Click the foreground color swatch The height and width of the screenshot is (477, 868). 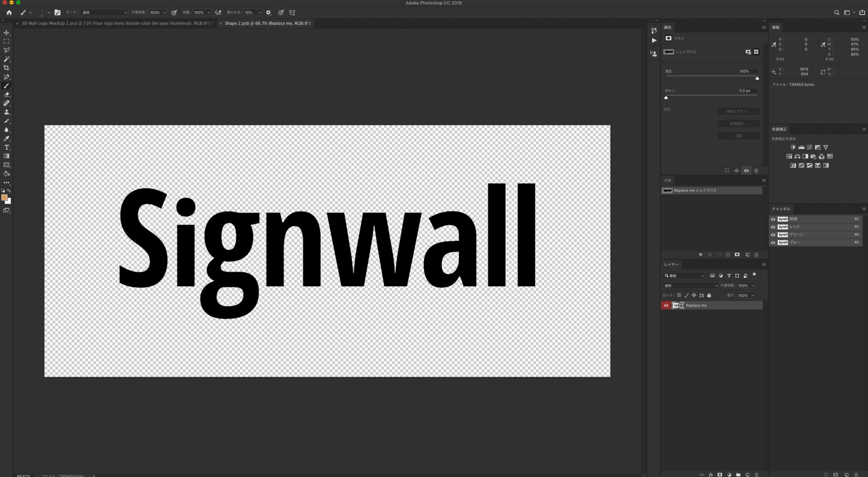point(4,198)
